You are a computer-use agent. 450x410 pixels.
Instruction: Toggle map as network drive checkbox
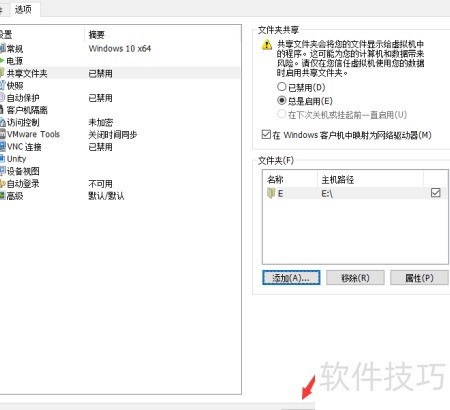(266, 134)
